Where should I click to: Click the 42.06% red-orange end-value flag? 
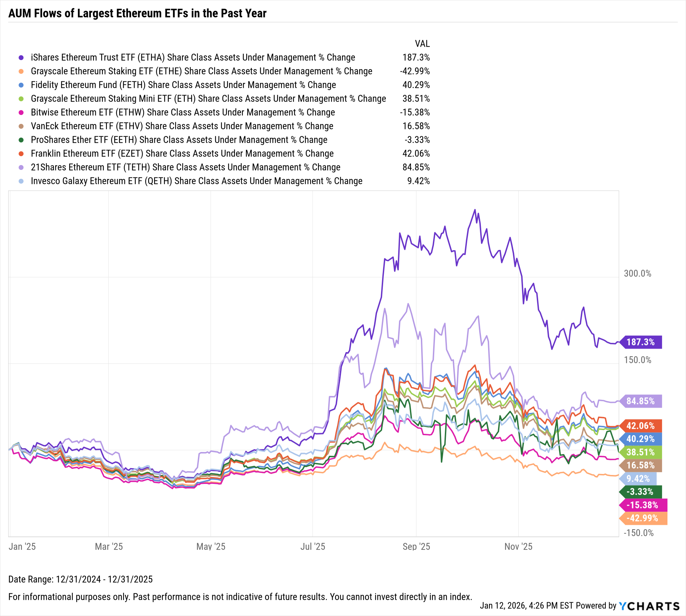pos(641,426)
